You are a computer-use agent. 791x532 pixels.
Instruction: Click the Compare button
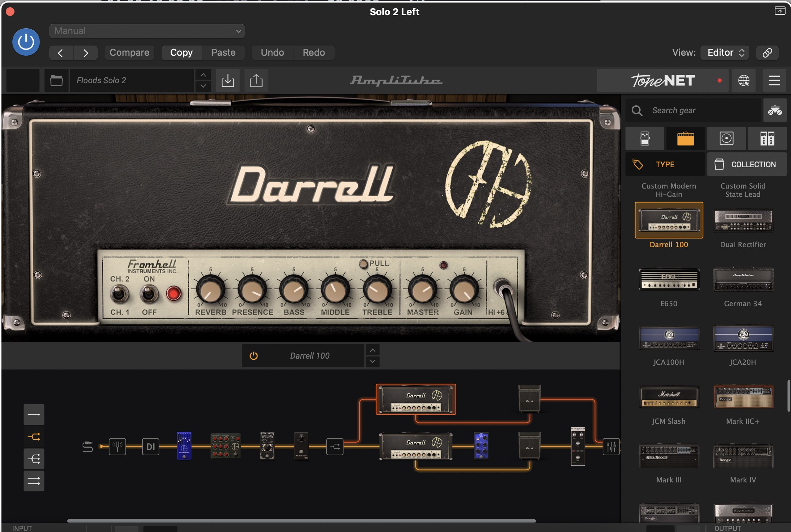[129, 53]
